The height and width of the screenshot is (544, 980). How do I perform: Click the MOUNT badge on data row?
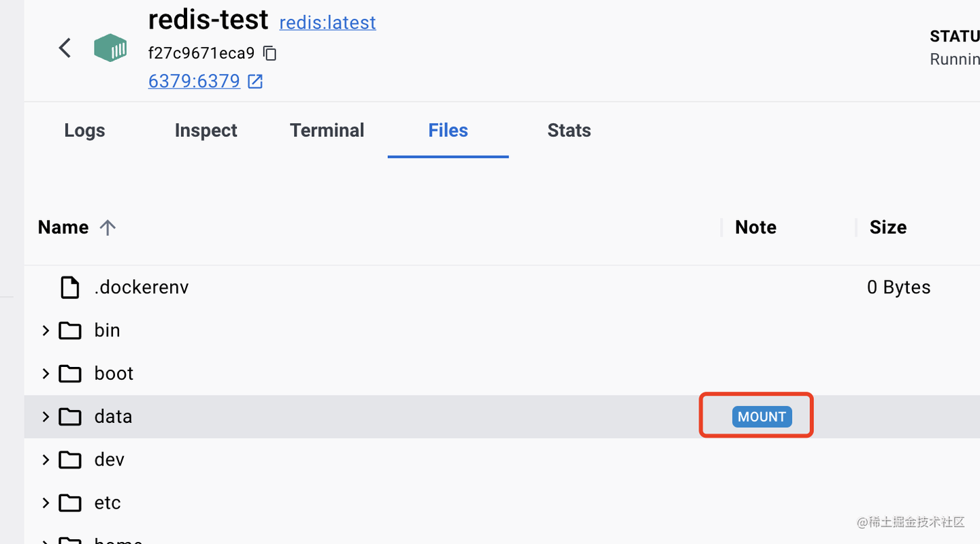762,416
